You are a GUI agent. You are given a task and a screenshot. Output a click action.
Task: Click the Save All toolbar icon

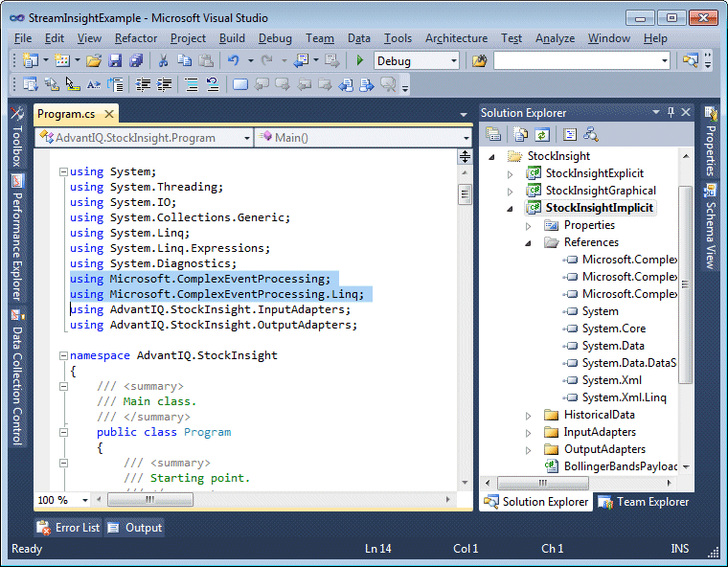point(135,60)
